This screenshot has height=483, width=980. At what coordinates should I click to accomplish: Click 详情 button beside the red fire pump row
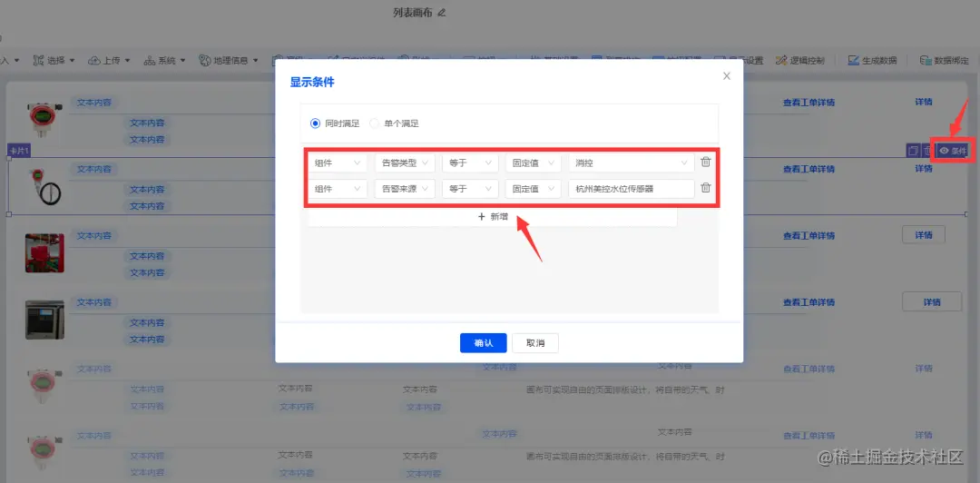tap(924, 235)
